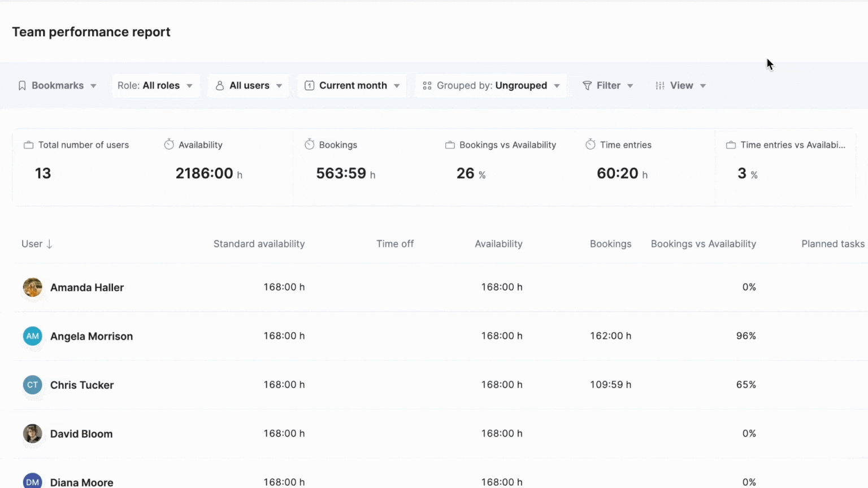
Task: Sort by the Bookings column header
Action: 611,243
